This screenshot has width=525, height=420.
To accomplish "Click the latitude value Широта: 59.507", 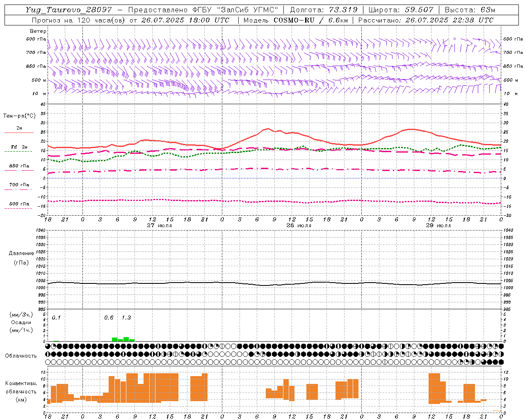I will [401, 10].
